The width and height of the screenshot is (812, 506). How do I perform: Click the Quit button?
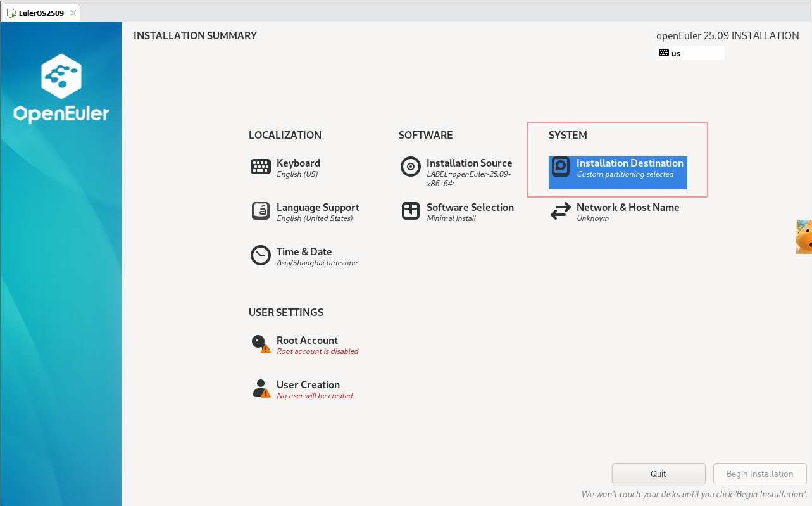658,474
